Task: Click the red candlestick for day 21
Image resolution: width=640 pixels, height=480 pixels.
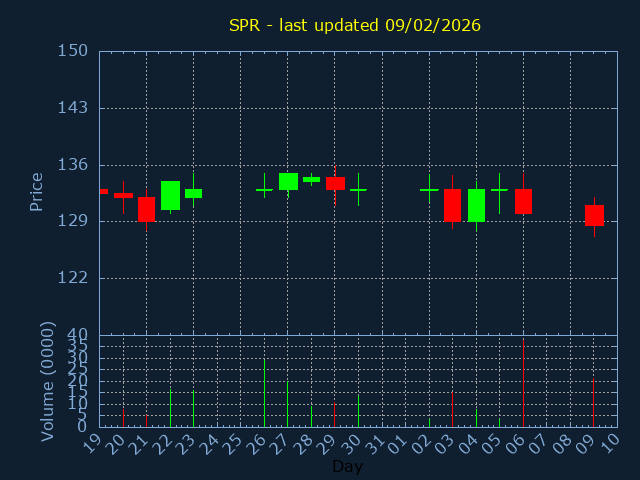Action: click(x=146, y=208)
